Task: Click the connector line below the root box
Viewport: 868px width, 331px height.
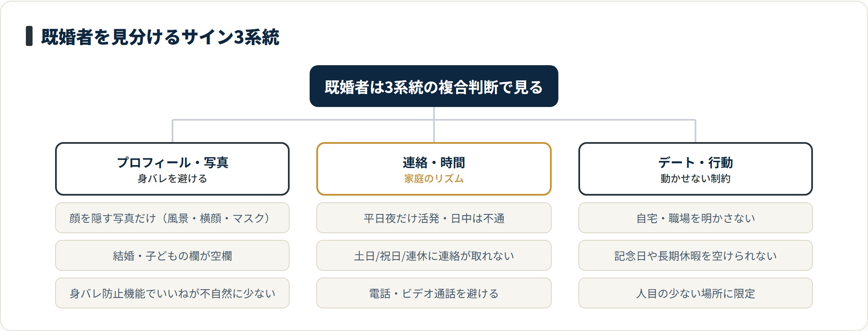Action: (434, 113)
